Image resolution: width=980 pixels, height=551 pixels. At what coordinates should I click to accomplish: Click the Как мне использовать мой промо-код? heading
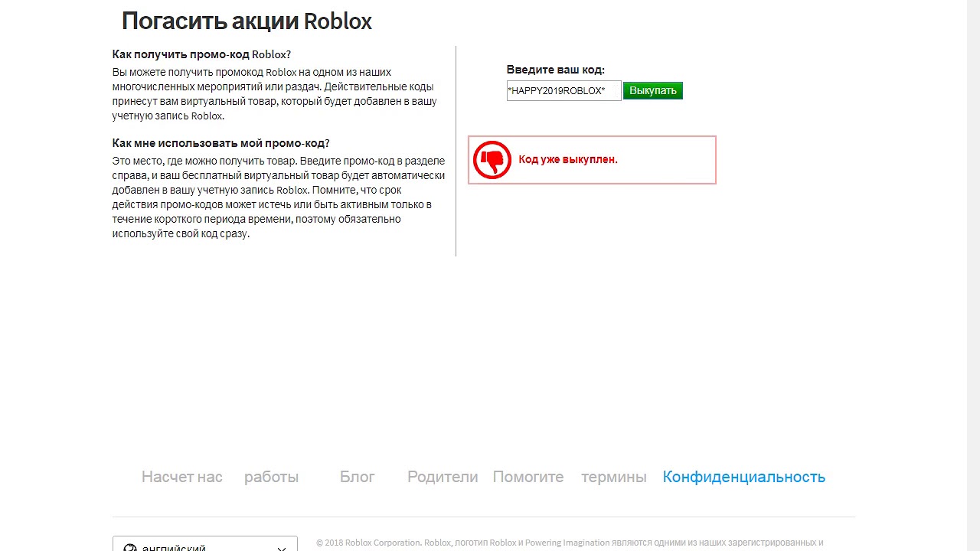pos(220,143)
